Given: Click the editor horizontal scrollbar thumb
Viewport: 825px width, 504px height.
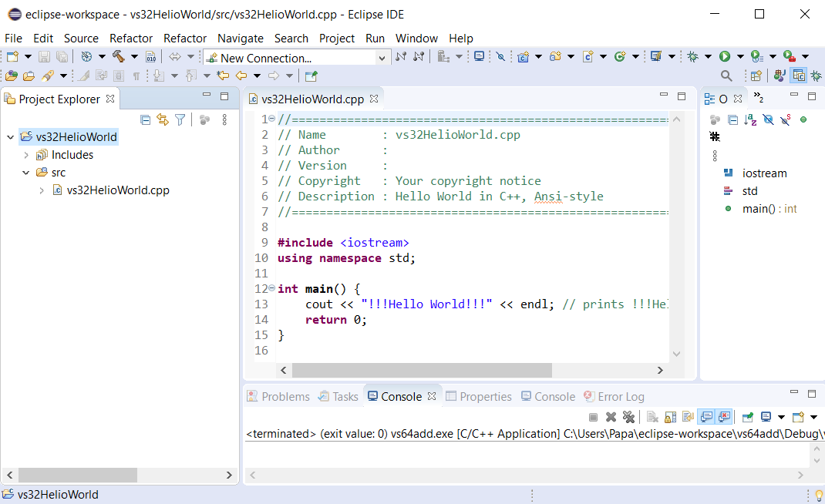Looking at the screenshot, I should pyautogui.click(x=422, y=371).
